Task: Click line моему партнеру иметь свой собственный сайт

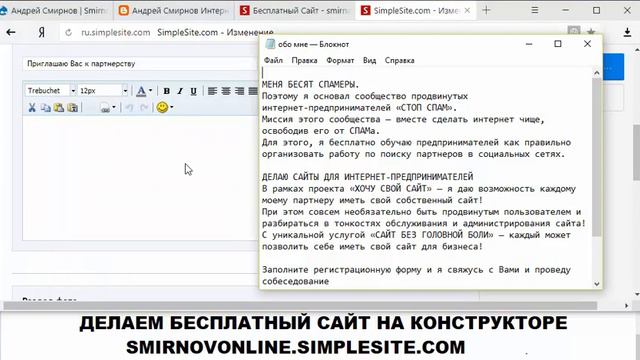Action: pos(372,200)
